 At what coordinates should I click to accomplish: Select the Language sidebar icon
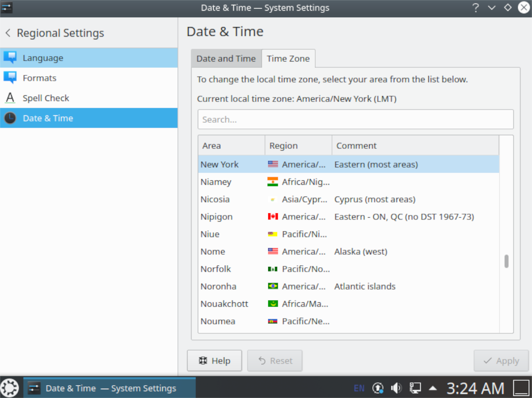pyautogui.click(x=10, y=58)
